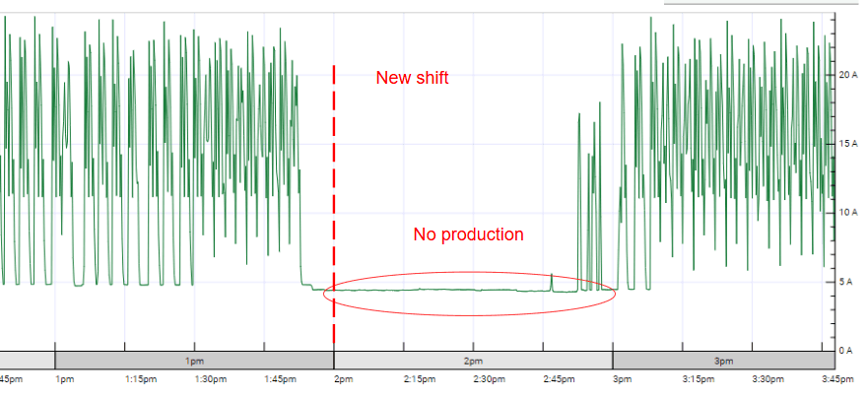868x399 pixels.
Task: Select the 1pm hour block in timeline bar
Action: pos(194,361)
